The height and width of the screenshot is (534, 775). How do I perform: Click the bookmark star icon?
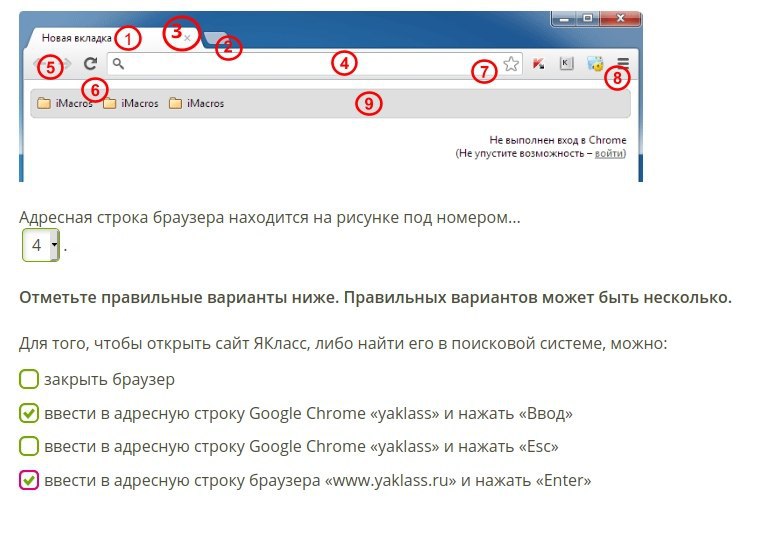[x=511, y=64]
